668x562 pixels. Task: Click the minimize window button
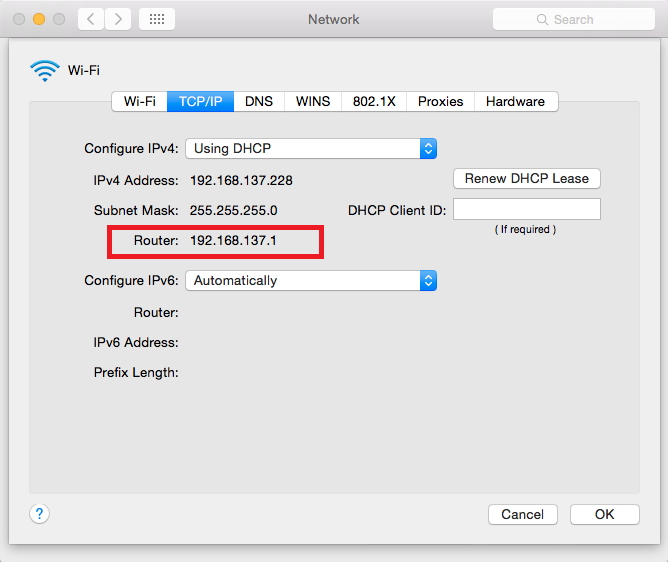pos(39,19)
